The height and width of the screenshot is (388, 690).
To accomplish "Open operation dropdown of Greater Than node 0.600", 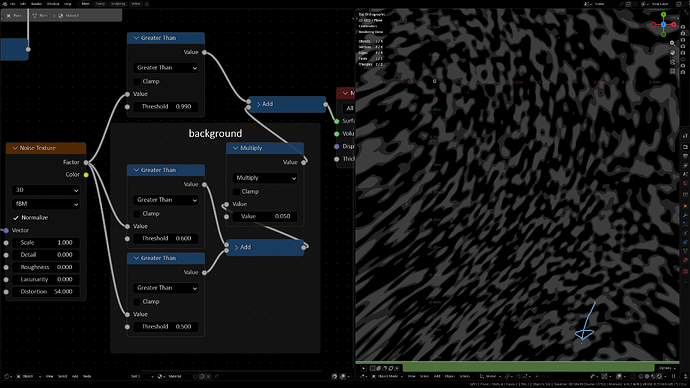I will 165,200.
